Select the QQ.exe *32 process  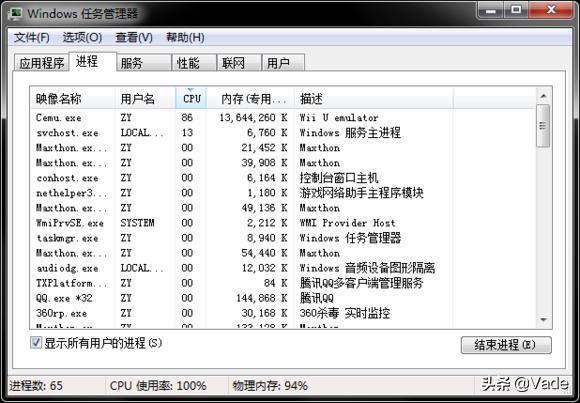coord(283,298)
